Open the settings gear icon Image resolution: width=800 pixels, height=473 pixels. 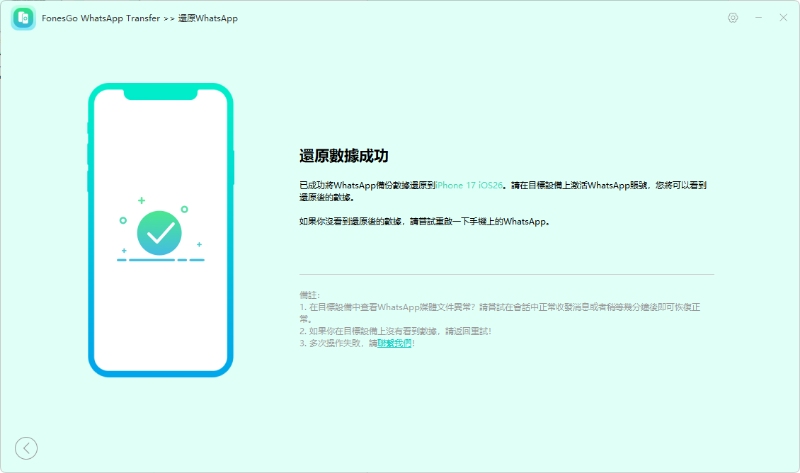(733, 18)
